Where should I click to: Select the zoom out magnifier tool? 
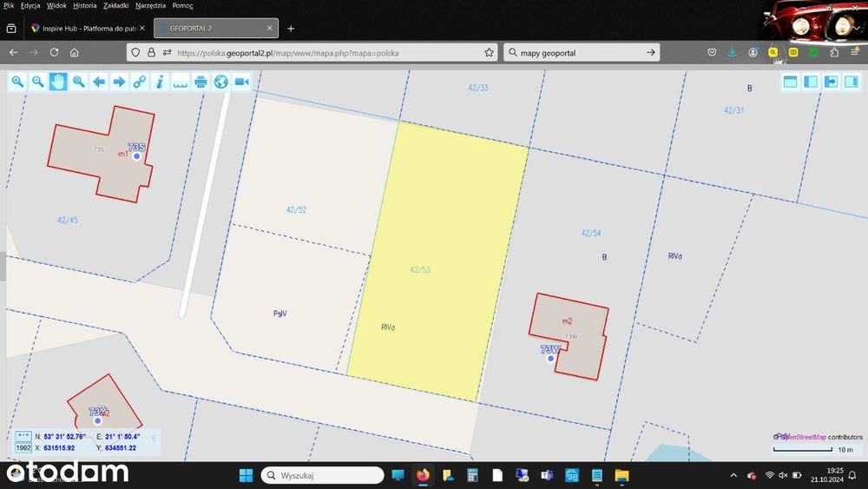(x=37, y=82)
